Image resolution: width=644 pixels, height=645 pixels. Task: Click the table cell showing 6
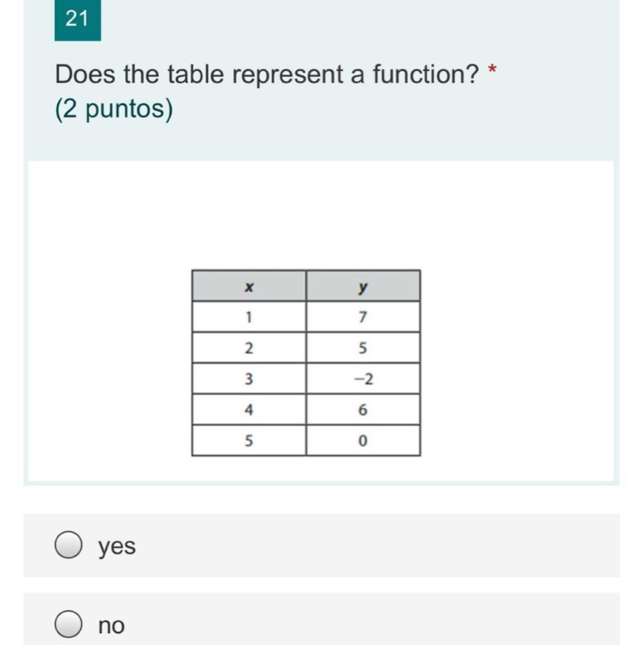tap(363, 410)
